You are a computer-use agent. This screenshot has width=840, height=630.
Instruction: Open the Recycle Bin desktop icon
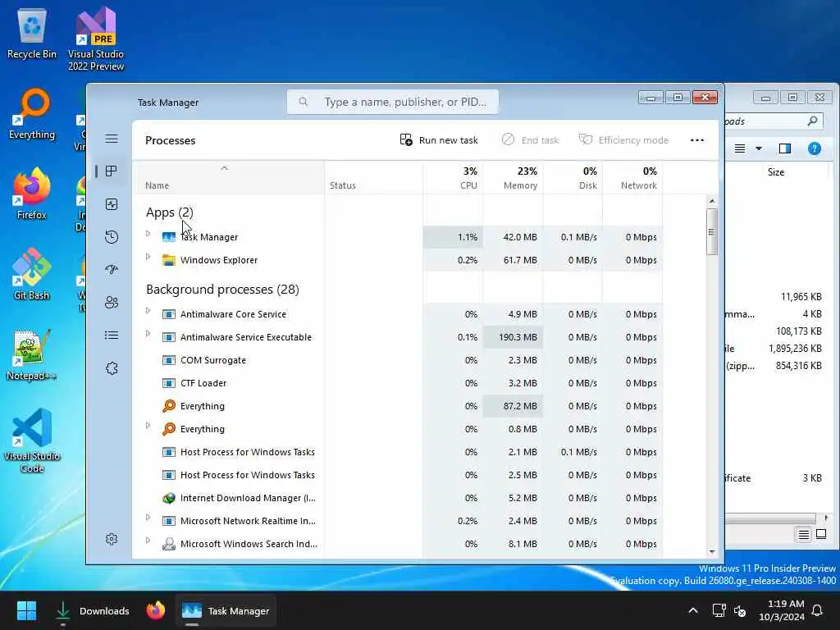[x=32, y=33]
